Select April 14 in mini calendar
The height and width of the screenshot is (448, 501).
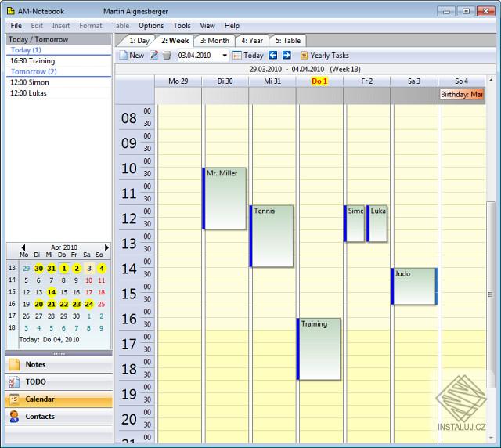51,292
